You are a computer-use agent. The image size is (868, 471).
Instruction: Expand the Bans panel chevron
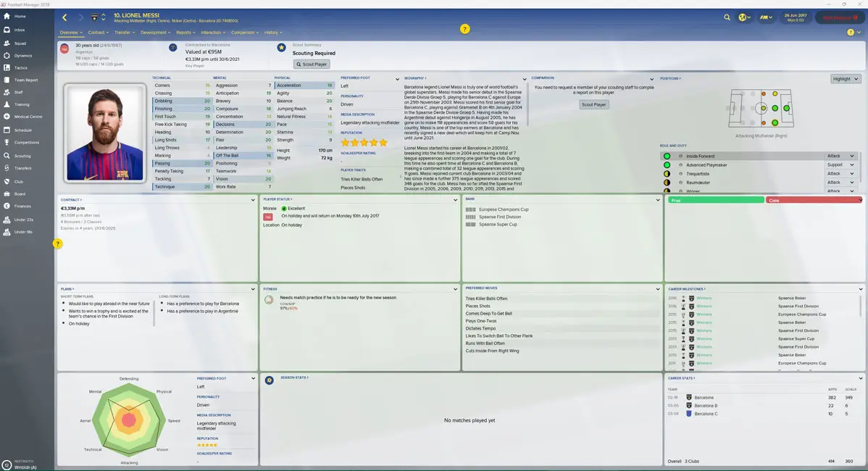point(658,200)
